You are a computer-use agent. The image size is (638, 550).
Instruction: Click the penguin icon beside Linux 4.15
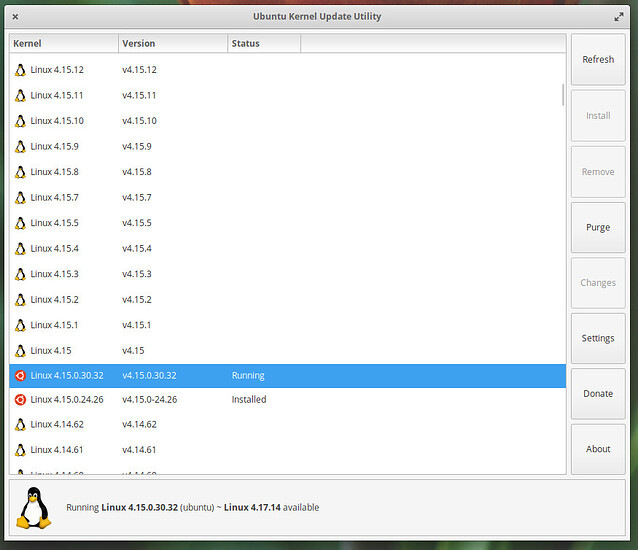coord(20,351)
